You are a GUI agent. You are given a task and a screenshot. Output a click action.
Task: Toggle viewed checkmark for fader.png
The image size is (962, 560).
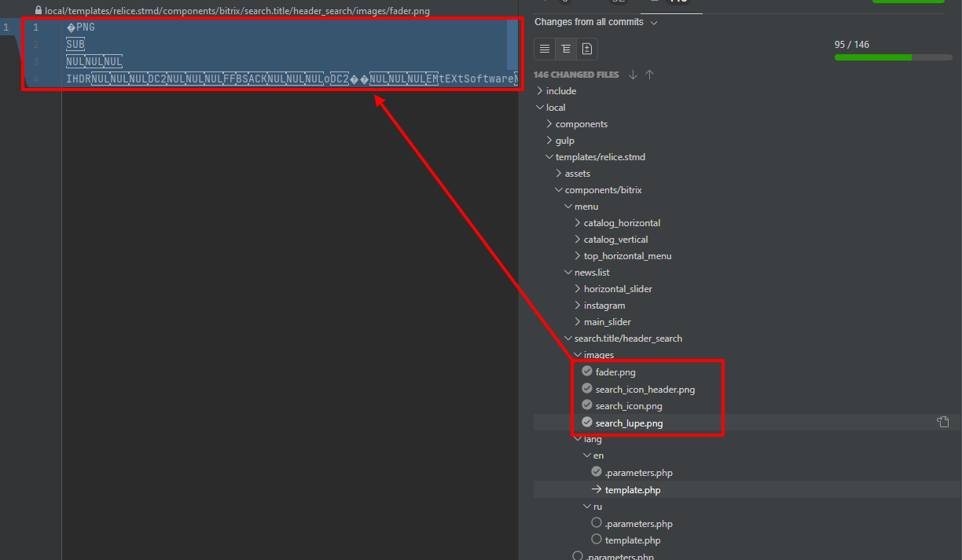coord(587,372)
